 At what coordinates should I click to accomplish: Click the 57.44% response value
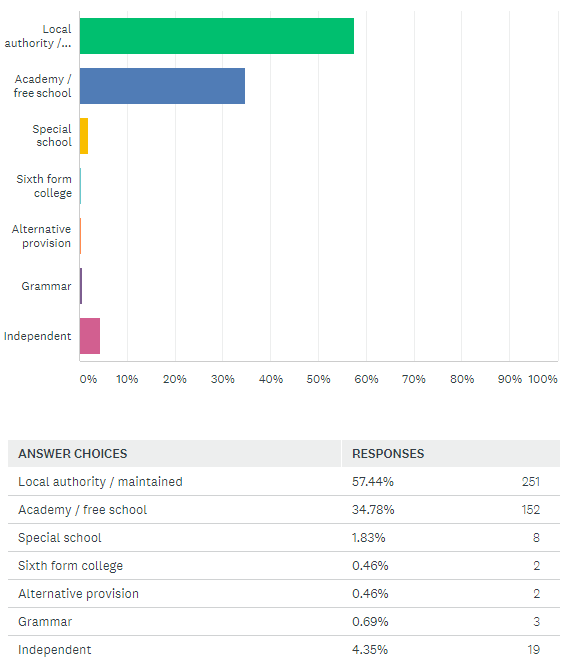(373, 482)
